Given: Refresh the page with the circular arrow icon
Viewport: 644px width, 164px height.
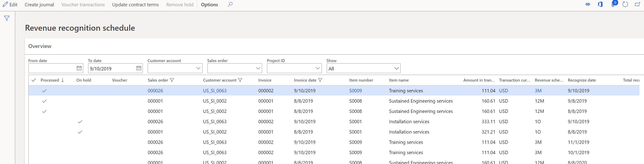Looking at the screenshot, I should pos(625,4).
